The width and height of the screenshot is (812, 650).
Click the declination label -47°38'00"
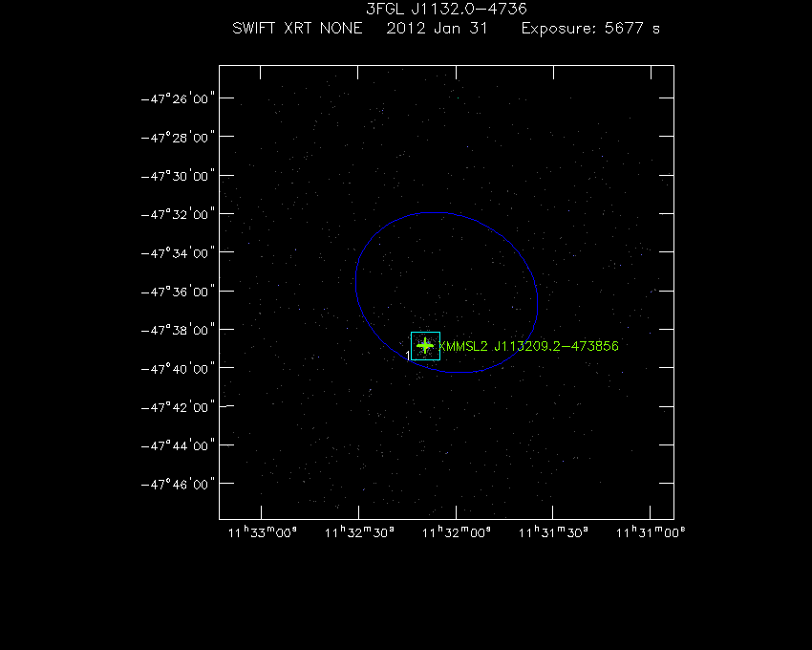pyautogui.click(x=178, y=330)
